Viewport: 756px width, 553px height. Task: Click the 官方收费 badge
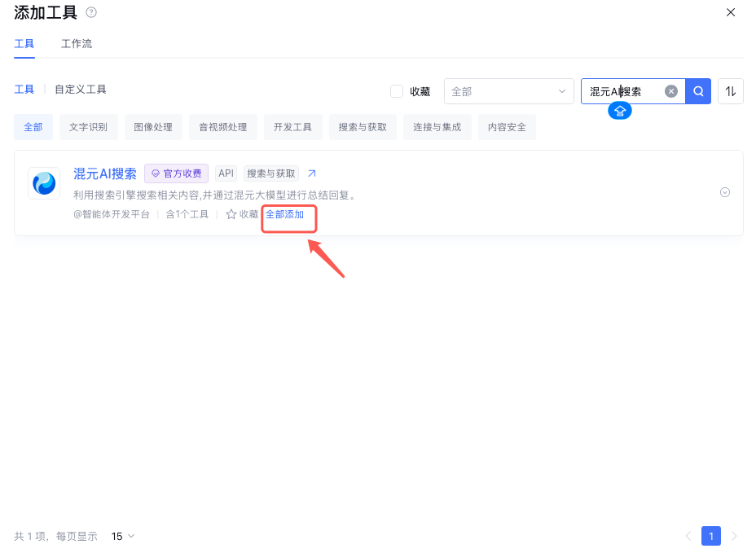177,173
